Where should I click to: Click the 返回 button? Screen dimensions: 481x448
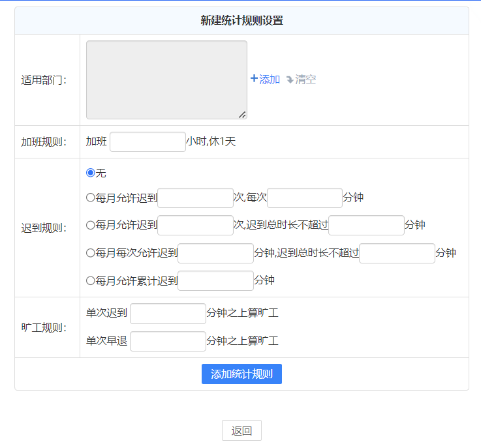click(x=241, y=430)
